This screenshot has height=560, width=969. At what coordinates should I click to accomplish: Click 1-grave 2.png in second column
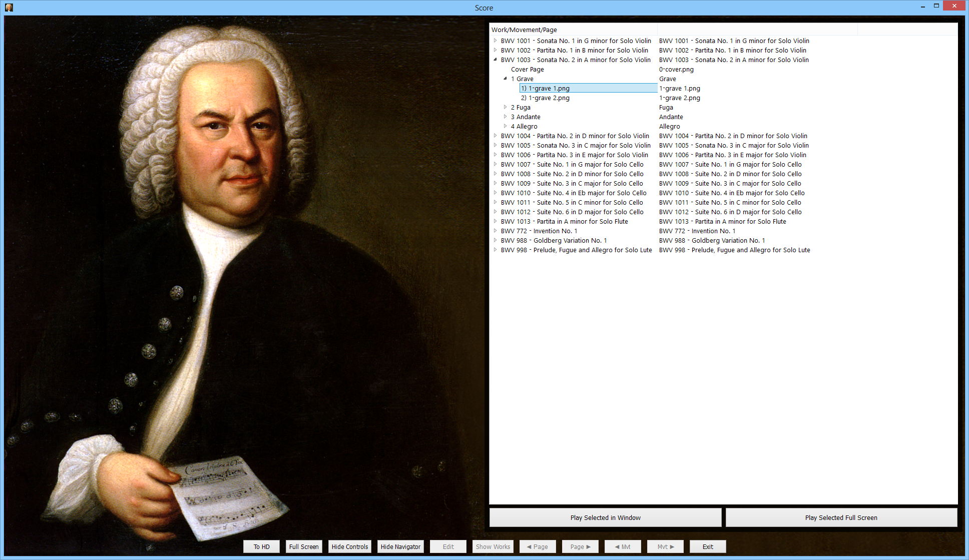[679, 98]
